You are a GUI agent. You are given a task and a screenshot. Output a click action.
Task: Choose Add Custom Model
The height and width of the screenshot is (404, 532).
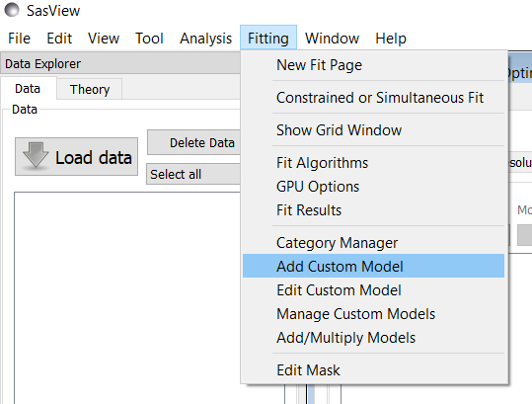(373, 266)
